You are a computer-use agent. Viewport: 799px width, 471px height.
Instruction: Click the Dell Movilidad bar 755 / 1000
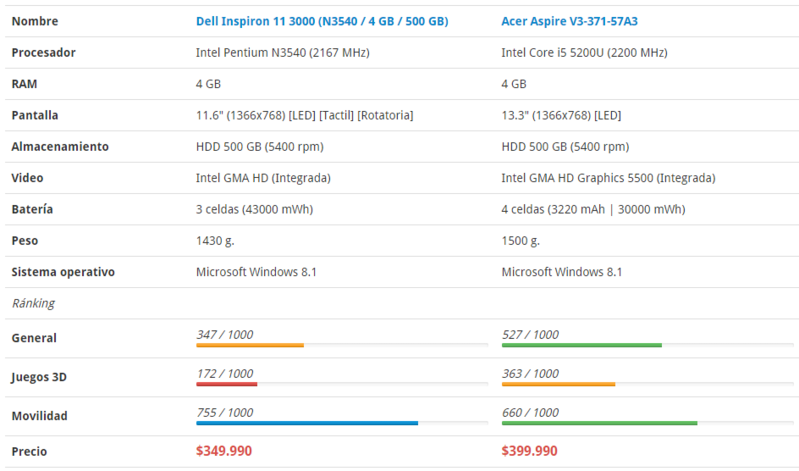point(342,423)
